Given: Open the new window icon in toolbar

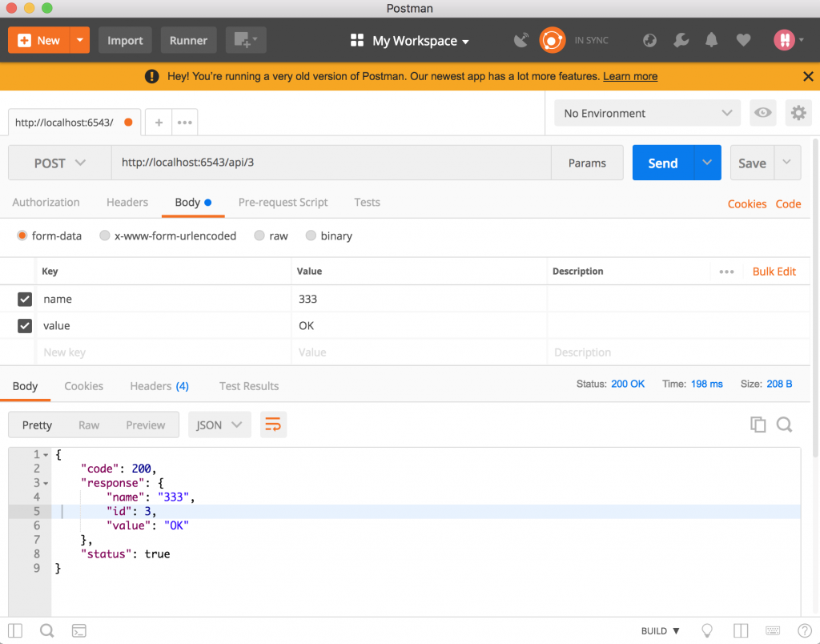Looking at the screenshot, I should pos(246,40).
